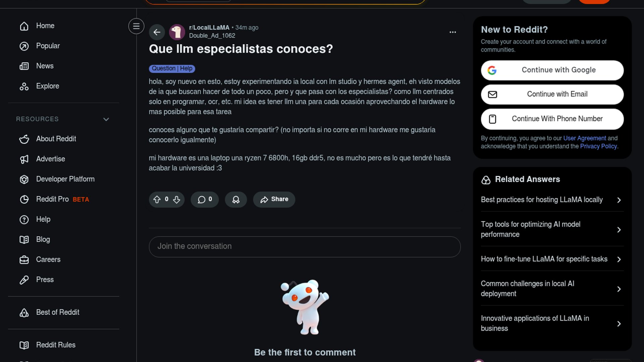Continue with Google sign-in
The height and width of the screenshot is (362, 644).
pos(552,70)
